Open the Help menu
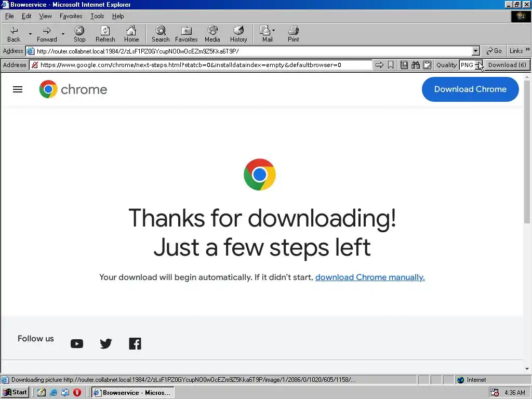 click(x=118, y=16)
